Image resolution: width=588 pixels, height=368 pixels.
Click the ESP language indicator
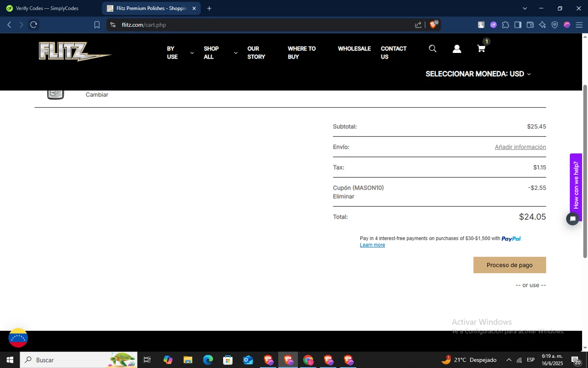point(531,360)
